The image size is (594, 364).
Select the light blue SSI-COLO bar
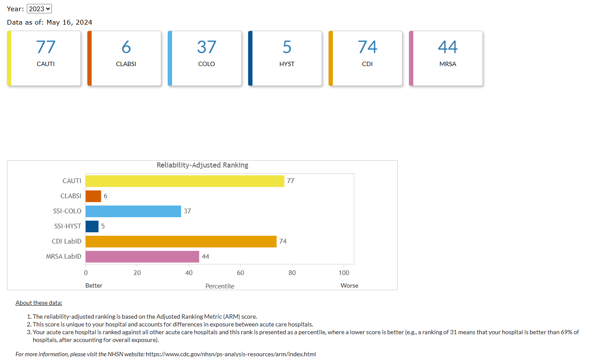click(133, 211)
